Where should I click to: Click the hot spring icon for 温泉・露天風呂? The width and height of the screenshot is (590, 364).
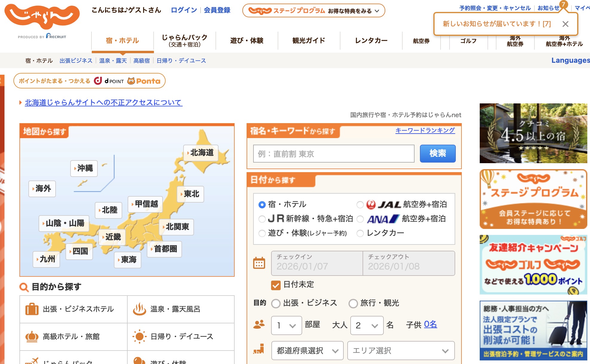(139, 309)
